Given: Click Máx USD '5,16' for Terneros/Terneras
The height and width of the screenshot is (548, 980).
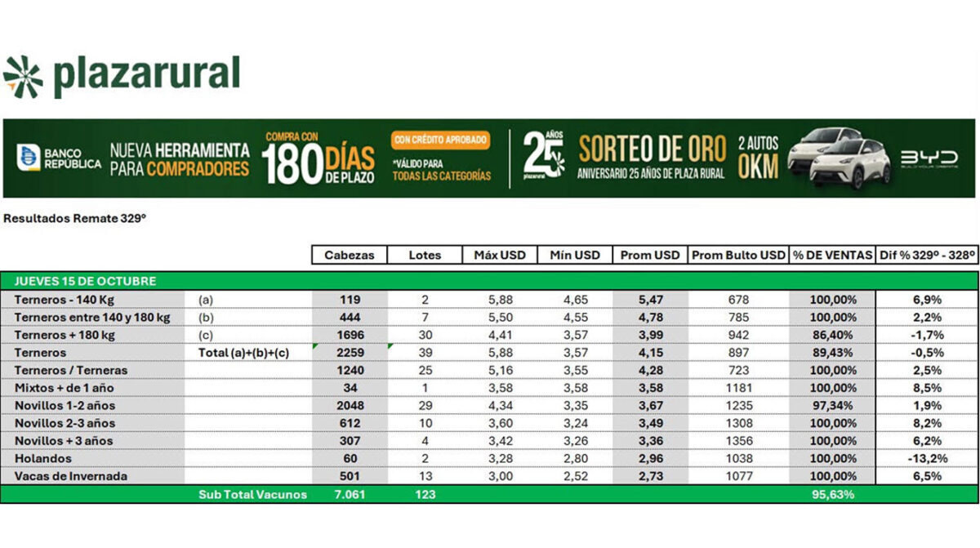Looking at the screenshot, I should click(500, 370).
